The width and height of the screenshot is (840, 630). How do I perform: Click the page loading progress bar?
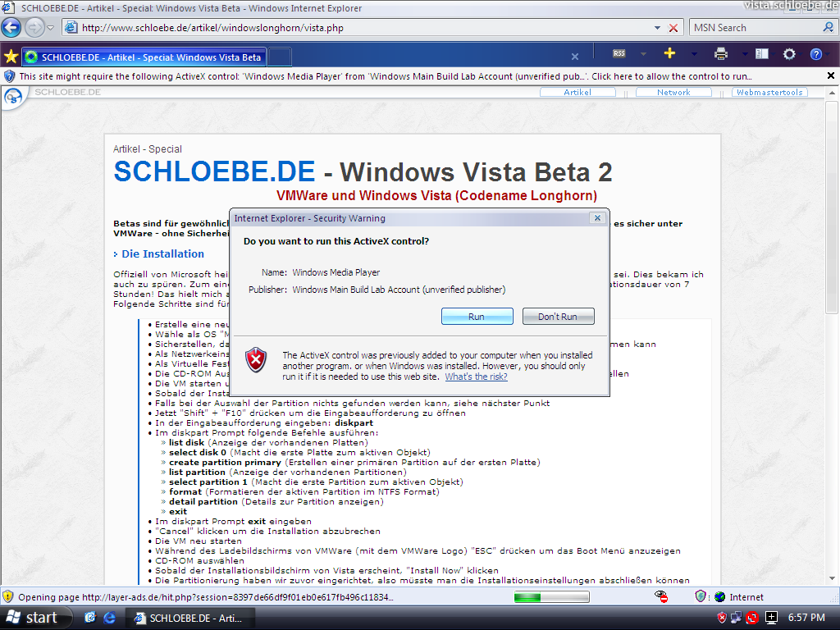coord(551,597)
